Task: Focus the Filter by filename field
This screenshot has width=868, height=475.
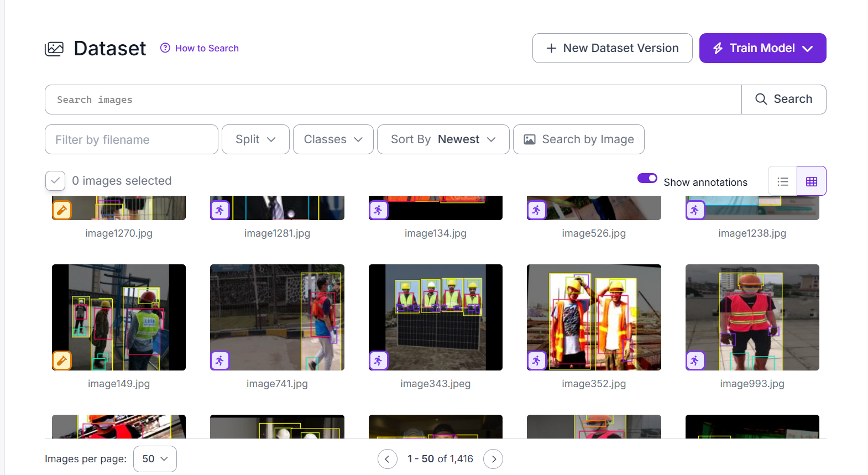Action: (x=132, y=139)
